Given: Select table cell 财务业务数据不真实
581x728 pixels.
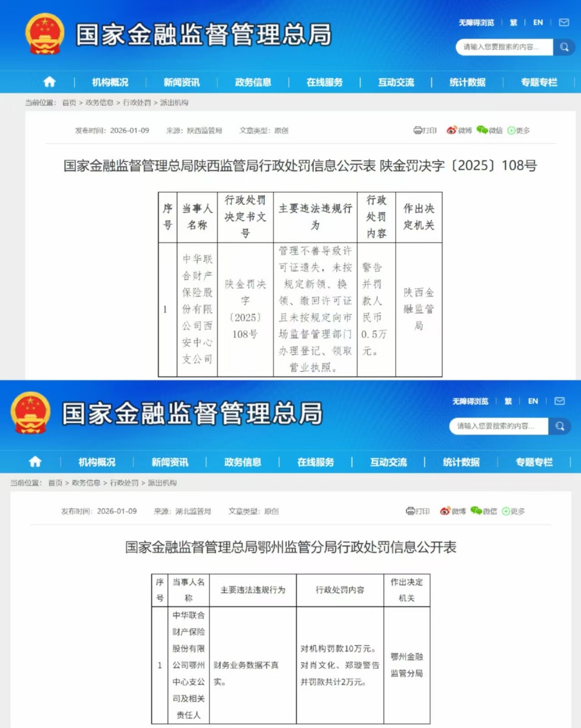Looking at the screenshot, I should click(x=253, y=665).
